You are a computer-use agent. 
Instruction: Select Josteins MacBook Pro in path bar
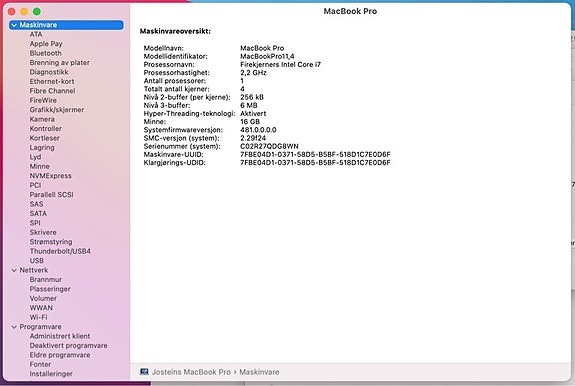[191, 372]
